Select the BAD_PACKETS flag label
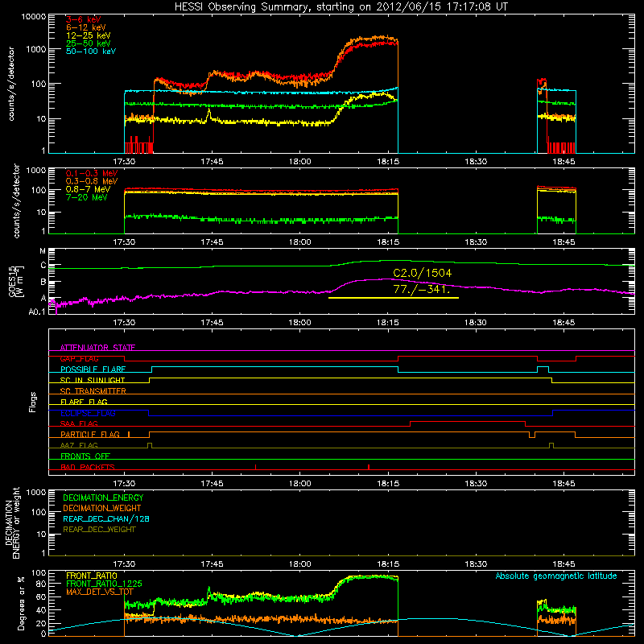 point(88,467)
